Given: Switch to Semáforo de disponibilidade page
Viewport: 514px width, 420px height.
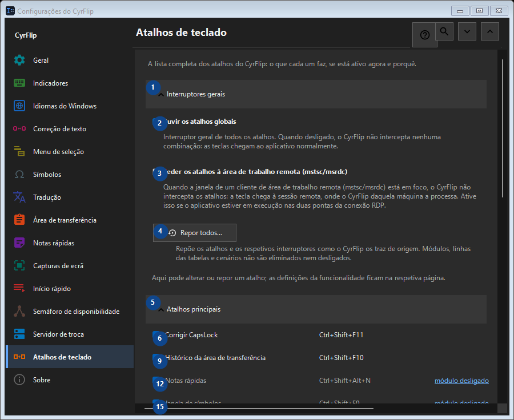Looking at the screenshot, I should click(x=70, y=311).
